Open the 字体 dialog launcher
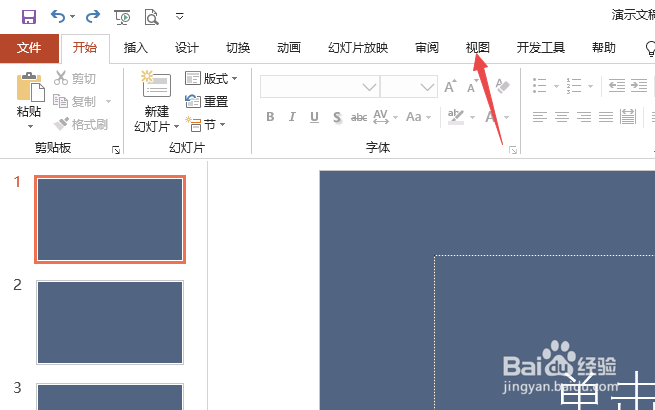 pyautogui.click(x=513, y=150)
